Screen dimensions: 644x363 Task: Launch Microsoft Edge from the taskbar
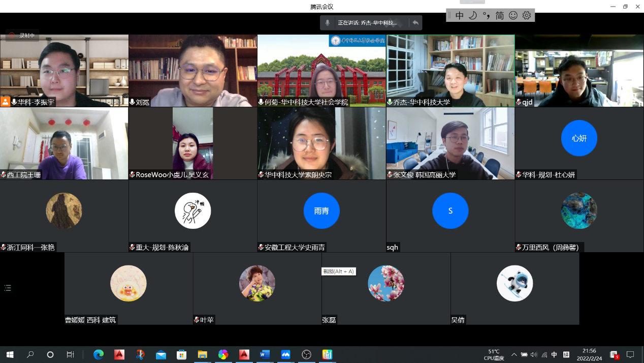click(99, 354)
